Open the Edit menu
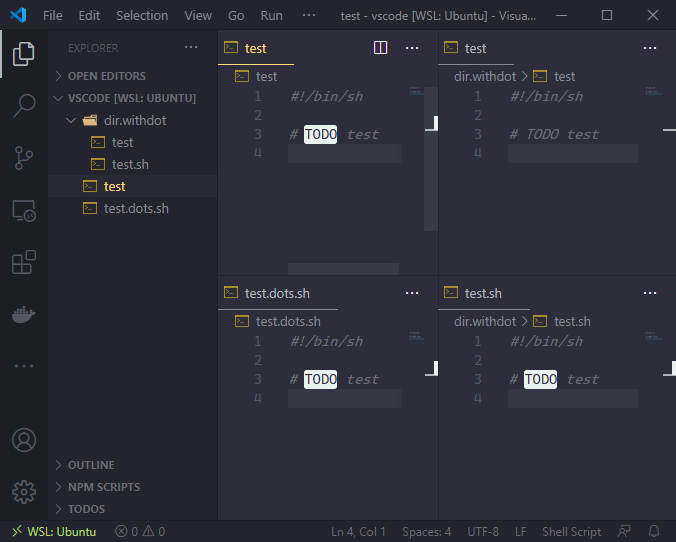Image resolution: width=676 pixels, height=542 pixels. coord(89,16)
